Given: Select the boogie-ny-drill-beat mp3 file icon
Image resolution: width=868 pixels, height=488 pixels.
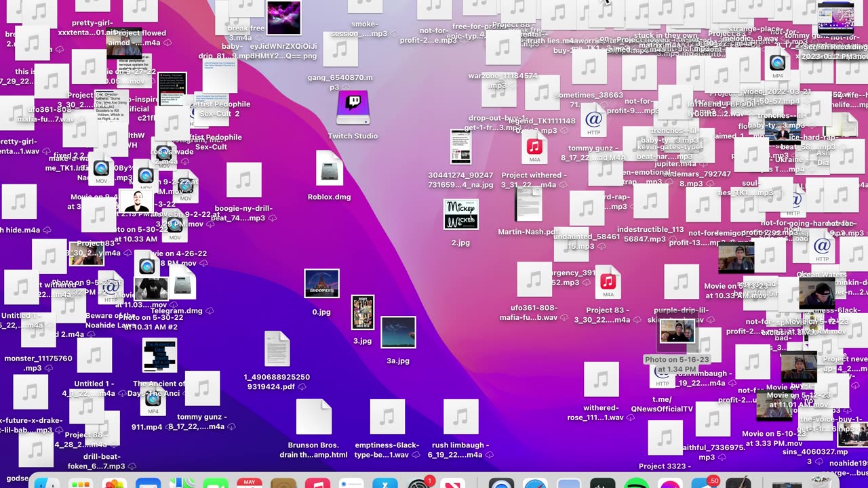Looking at the screenshot, I should click(243, 180).
